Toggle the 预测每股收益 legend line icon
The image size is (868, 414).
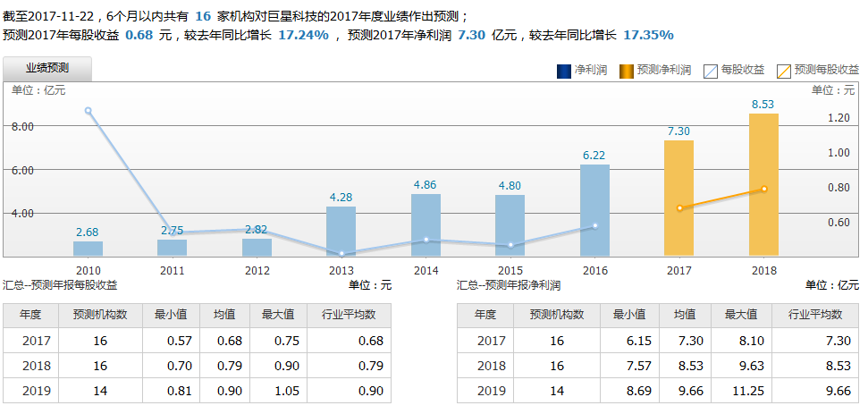pos(784,71)
